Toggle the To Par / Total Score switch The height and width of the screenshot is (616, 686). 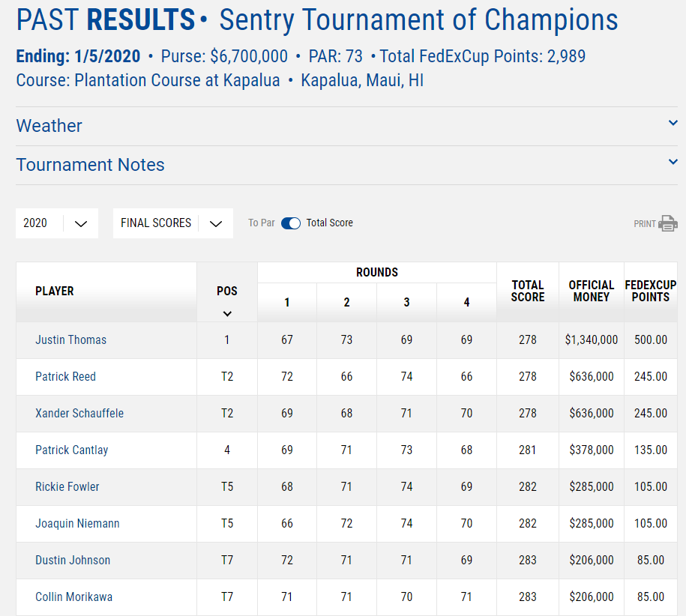pyautogui.click(x=291, y=223)
